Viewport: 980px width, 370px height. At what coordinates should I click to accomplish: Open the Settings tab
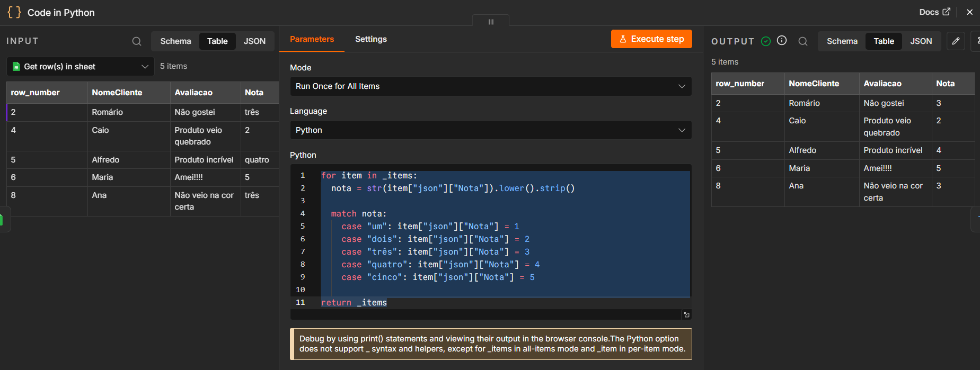[x=371, y=39]
